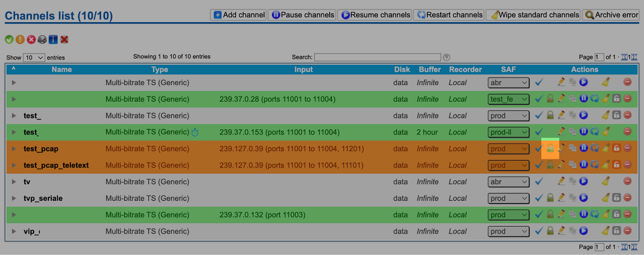This screenshot has height=255, width=644.
Task: Toggle the lock in tvp_seriale row
Action: pos(550,198)
